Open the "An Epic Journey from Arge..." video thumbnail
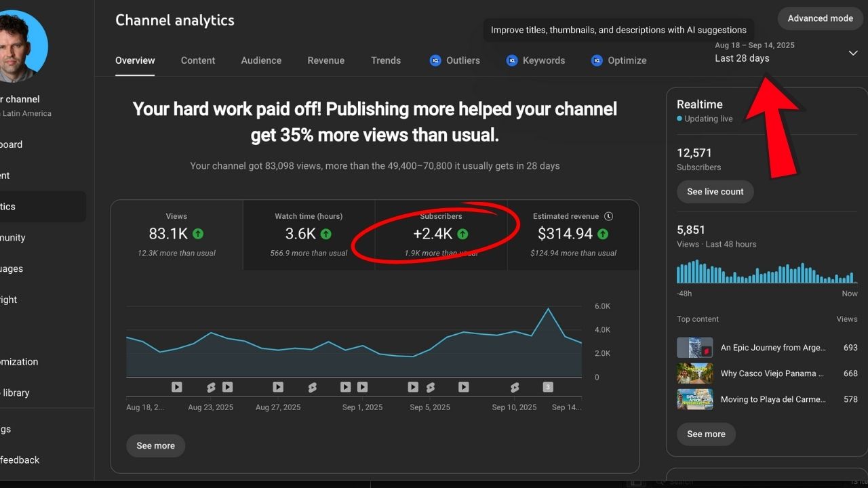 click(x=694, y=348)
